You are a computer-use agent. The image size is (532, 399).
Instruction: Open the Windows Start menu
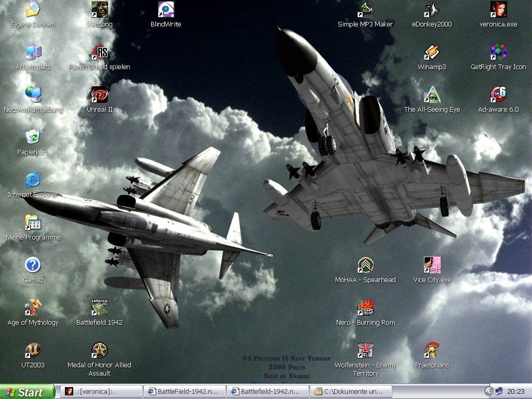[x=27, y=392]
